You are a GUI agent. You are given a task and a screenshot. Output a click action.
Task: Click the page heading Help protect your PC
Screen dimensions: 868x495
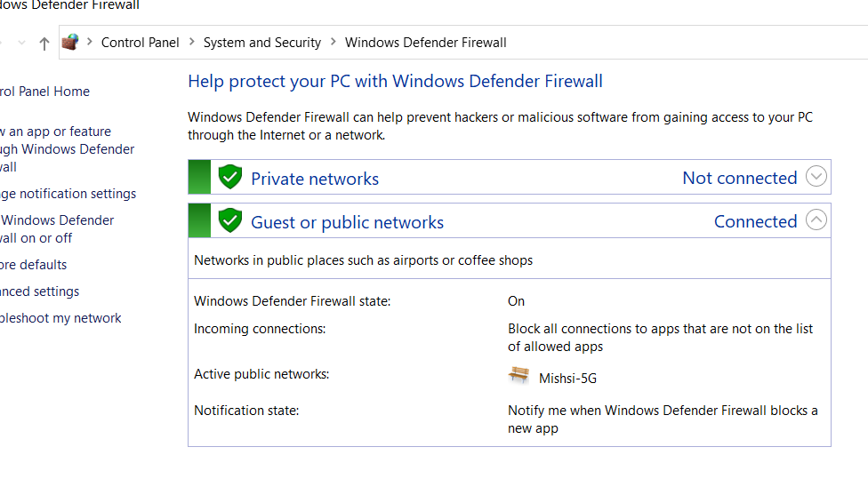(x=395, y=81)
